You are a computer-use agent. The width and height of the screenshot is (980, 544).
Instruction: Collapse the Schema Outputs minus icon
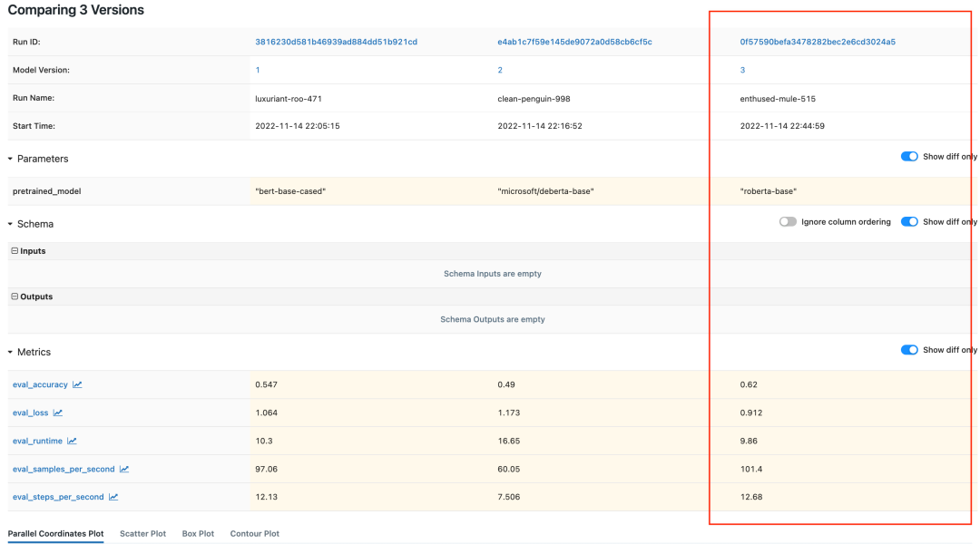[x=15, y=296]
